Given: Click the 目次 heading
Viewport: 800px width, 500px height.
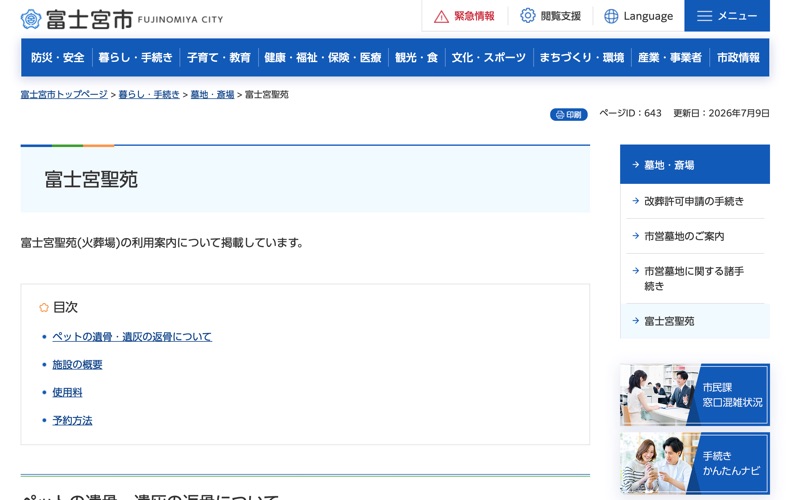Looking at the screenshot, I should (65, 307).
